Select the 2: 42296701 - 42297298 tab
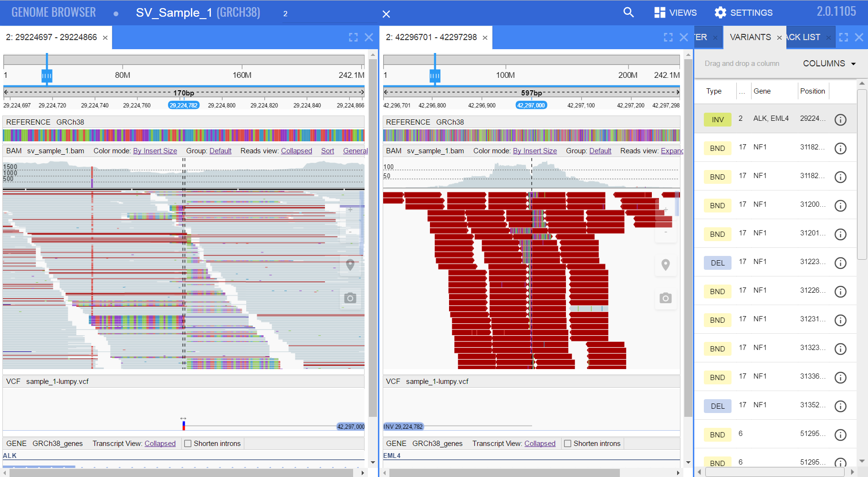 tap(431, 37)
